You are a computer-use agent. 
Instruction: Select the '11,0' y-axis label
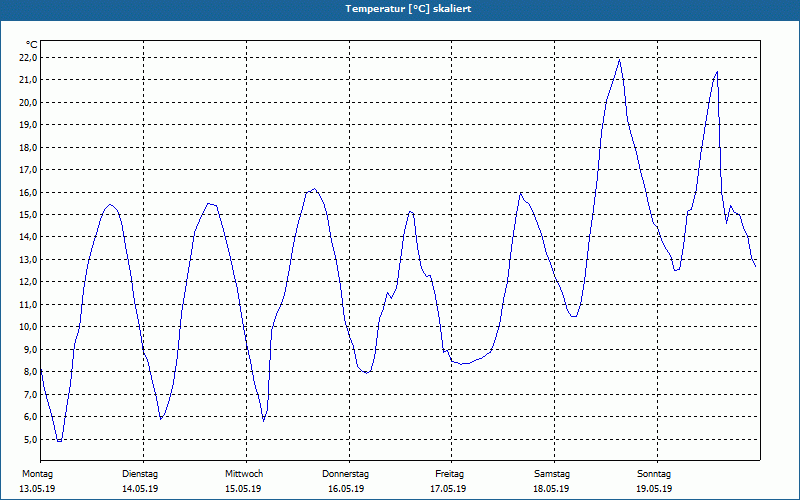coord(28,305)
